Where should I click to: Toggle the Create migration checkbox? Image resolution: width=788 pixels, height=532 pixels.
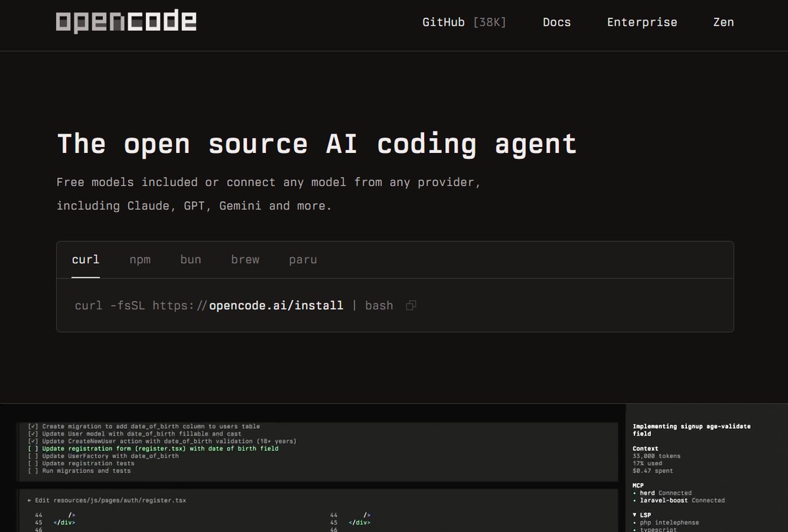click(33, 426)
